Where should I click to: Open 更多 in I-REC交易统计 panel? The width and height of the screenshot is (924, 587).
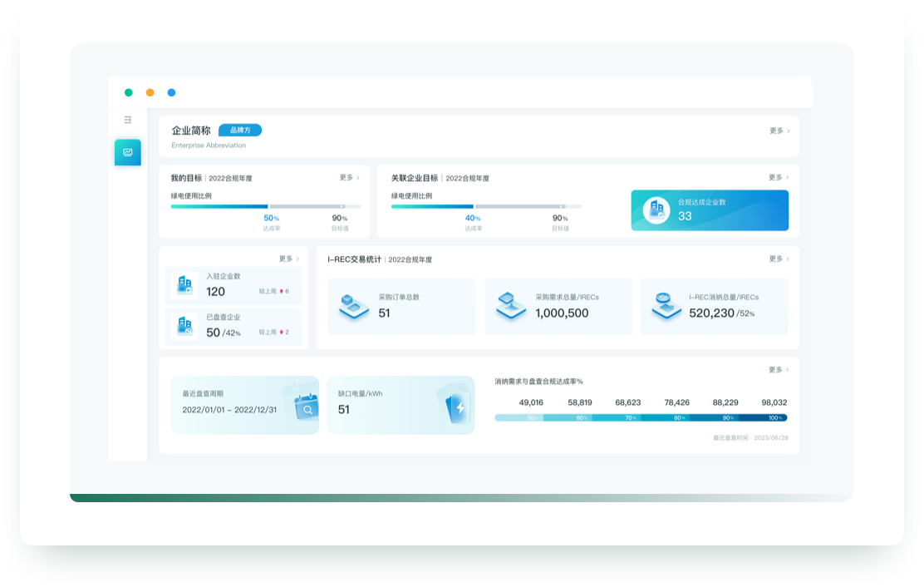coord(779,259)
